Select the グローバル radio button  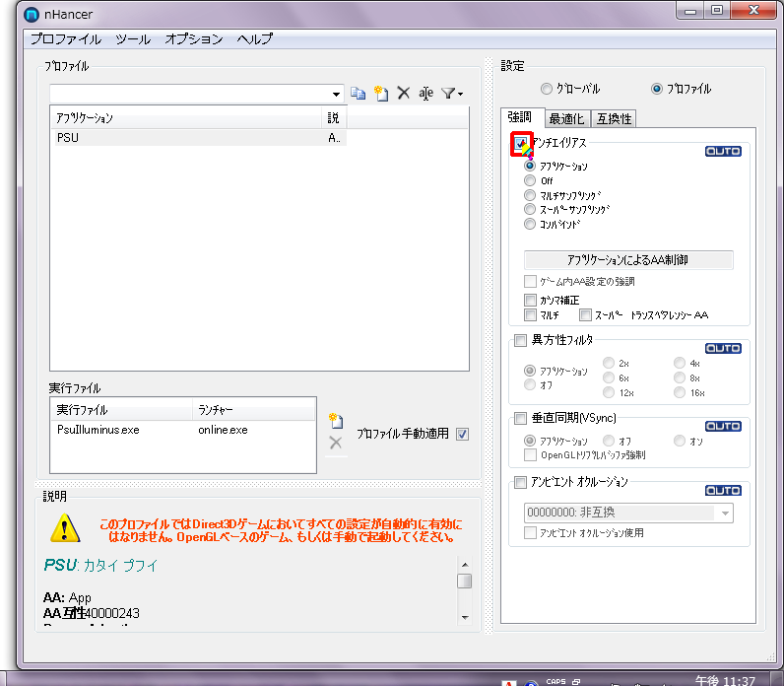pos(547,89)
